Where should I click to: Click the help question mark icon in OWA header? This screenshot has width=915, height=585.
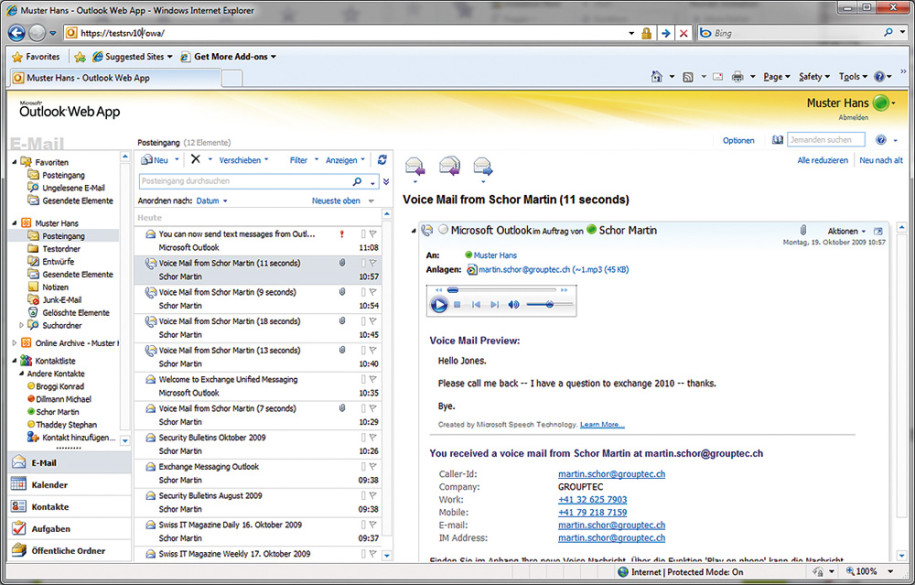[x=881, y=140]
